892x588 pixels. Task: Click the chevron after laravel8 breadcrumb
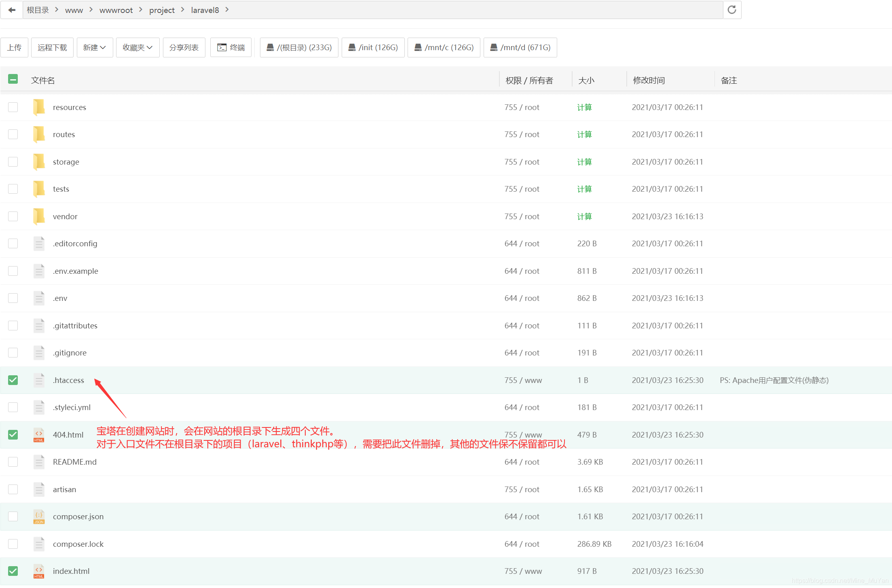tap(227, 10)
